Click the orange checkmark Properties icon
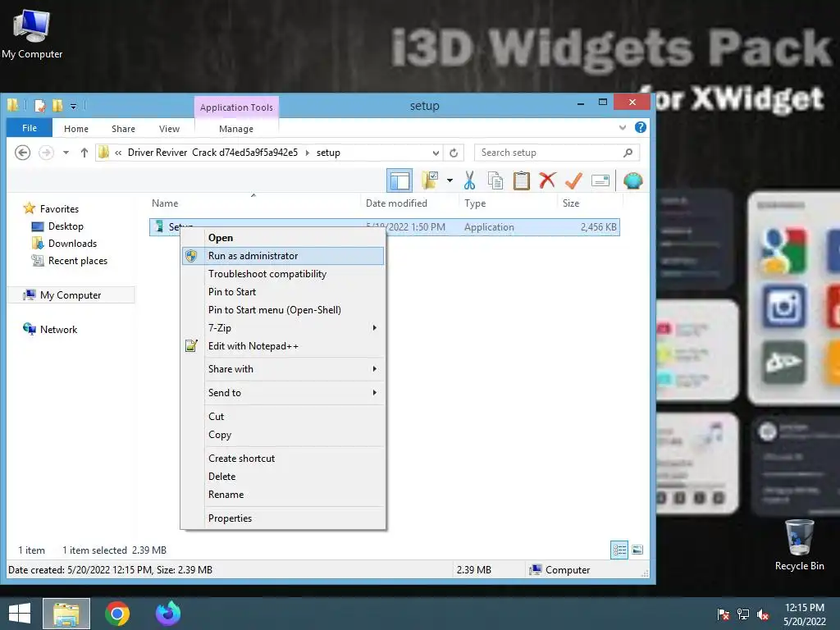 [573, 180]
